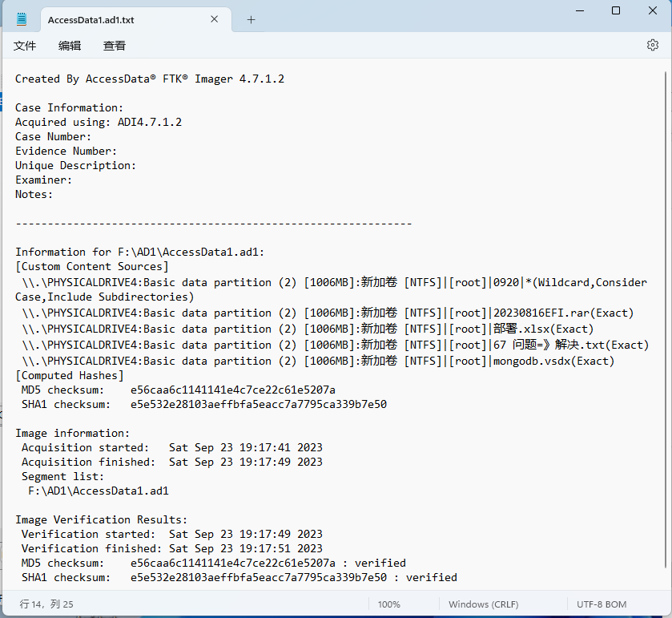Click the 行14, 列25 cursor position indicator
This screenshot has width=672, height=618.
point(46,604)
